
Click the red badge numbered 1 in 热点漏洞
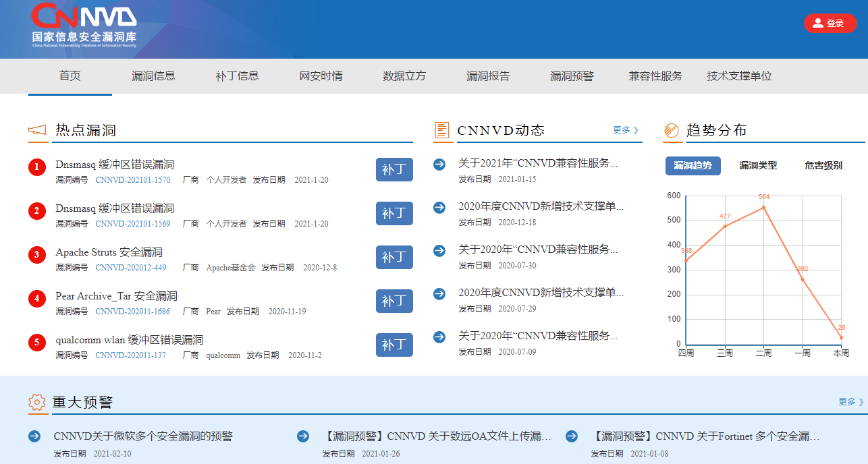[36, 167]
